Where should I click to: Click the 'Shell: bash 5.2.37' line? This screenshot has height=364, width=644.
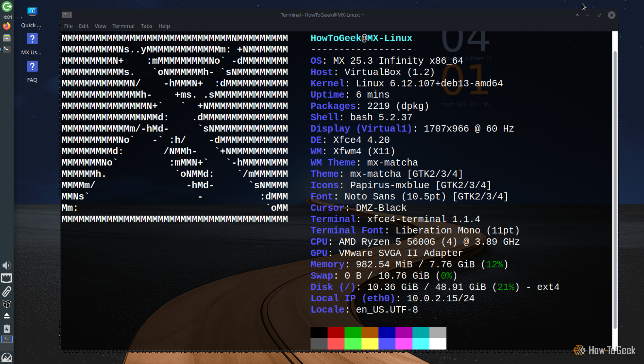(361, 117)
